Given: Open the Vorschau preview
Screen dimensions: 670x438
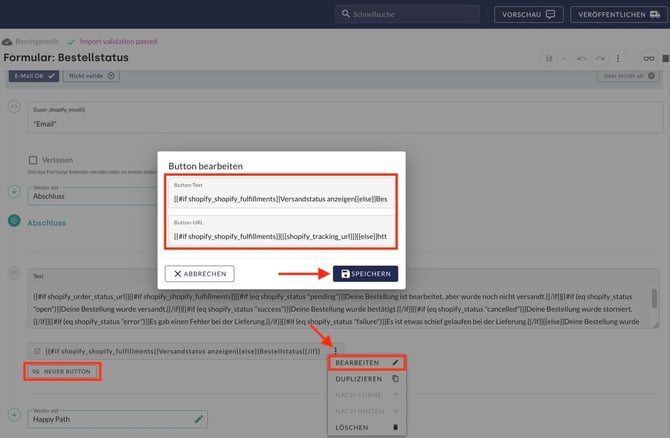Looking at the screenshot, I should coord(529,14).
